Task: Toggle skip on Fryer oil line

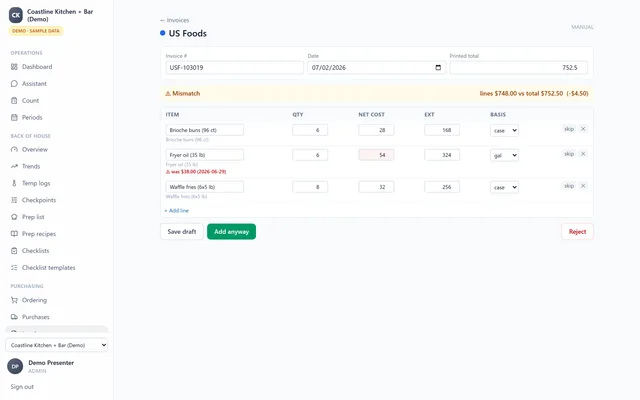Action: [569, 154]
